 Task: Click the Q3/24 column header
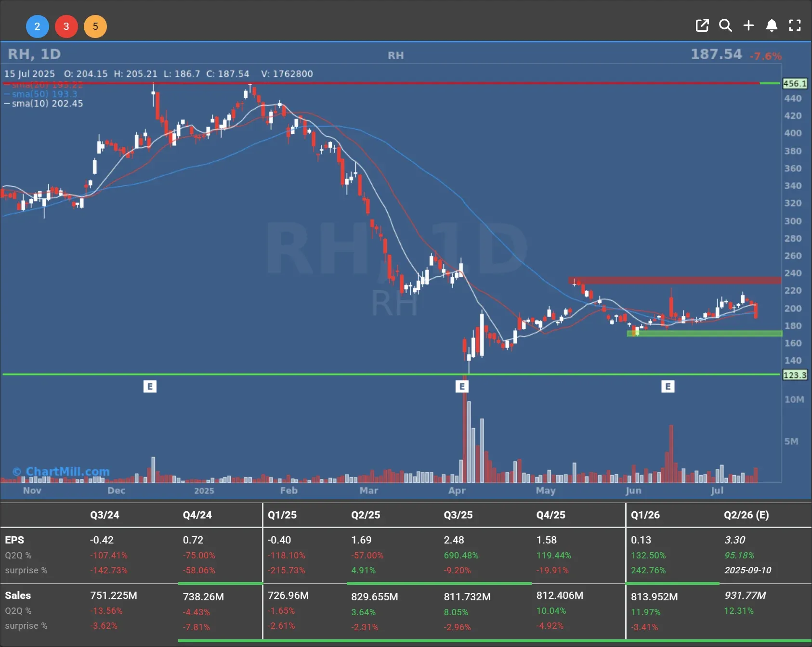pyautogui.click(x=105, y=515)
